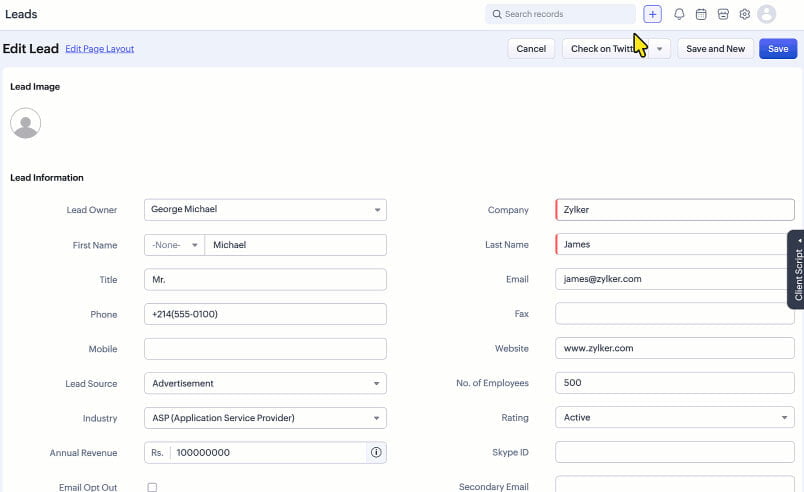
Task: Click the Last Name field with James
Action: pyautogui.click(x=672, y=244)
